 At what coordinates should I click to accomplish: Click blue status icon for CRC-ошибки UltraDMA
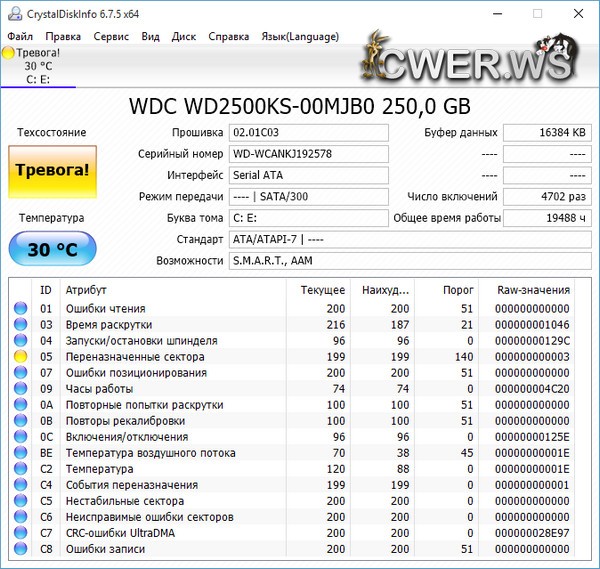[x=20, y=533]
